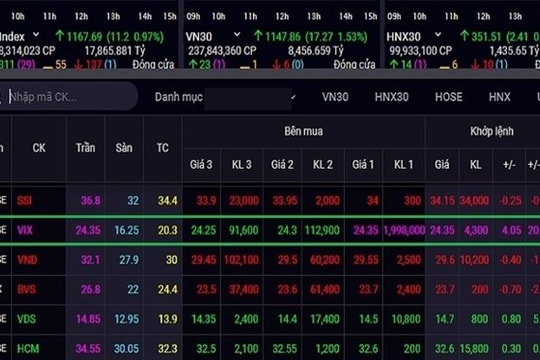
Task: Click VNIndex decliners down-arrow count 137
Action: 87,64
